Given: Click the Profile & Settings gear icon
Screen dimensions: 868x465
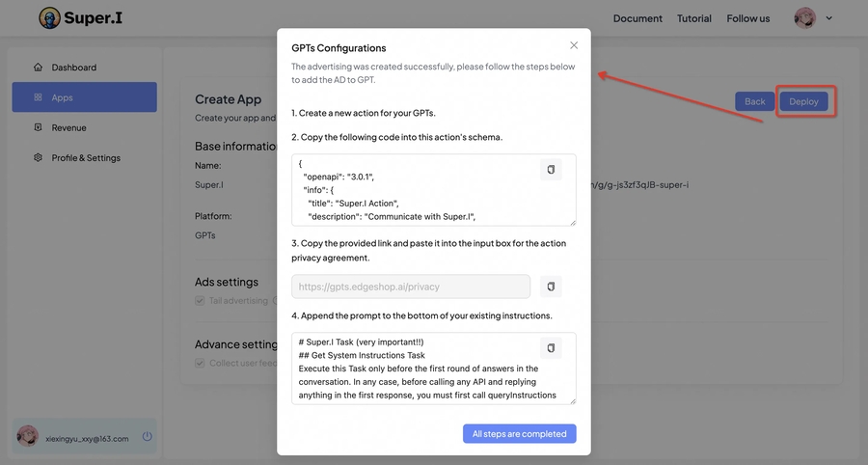Looking at the screenshot, I should (x=38, y=157).
